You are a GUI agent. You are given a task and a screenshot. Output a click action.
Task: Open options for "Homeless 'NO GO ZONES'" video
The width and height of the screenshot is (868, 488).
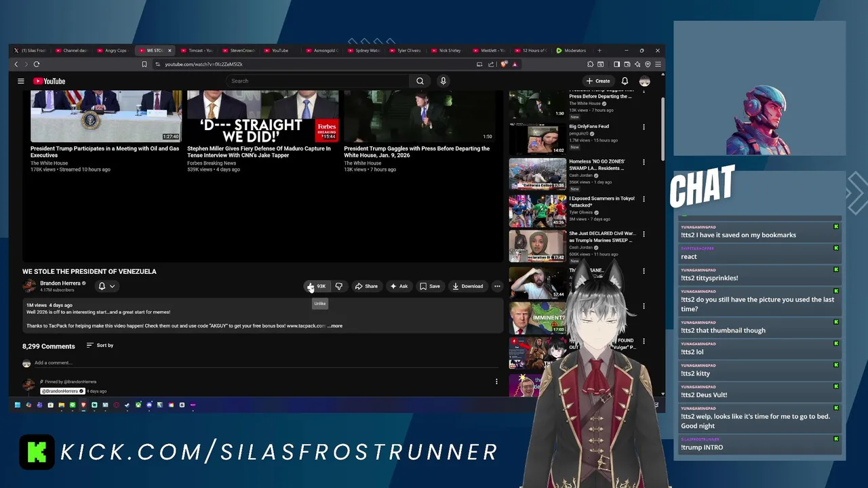click(x=644, y=162)
